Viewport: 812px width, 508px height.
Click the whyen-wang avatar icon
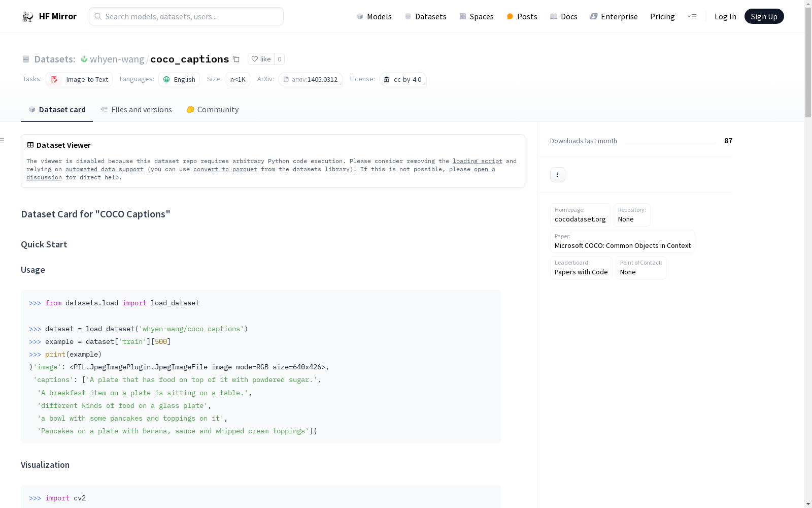click(x=84, y=59)
